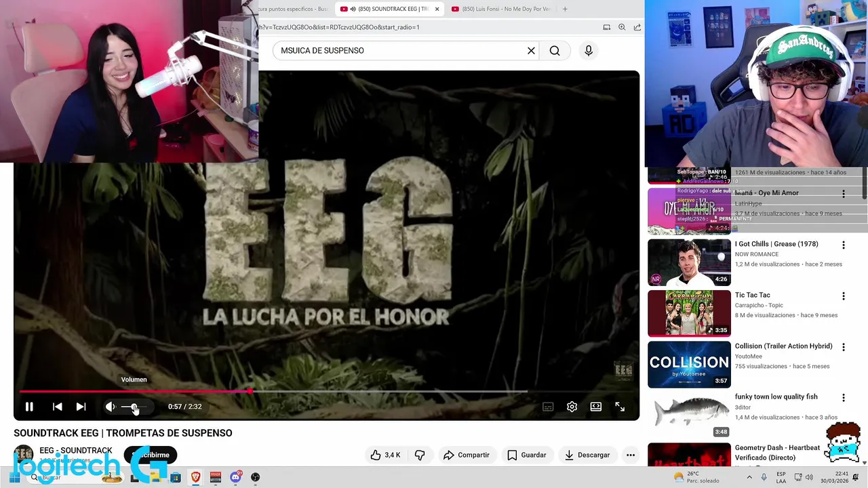Image resolution: width=868 pixels, height=488 pixels.
Task: Switch to theater mode view
Action: 595,407
